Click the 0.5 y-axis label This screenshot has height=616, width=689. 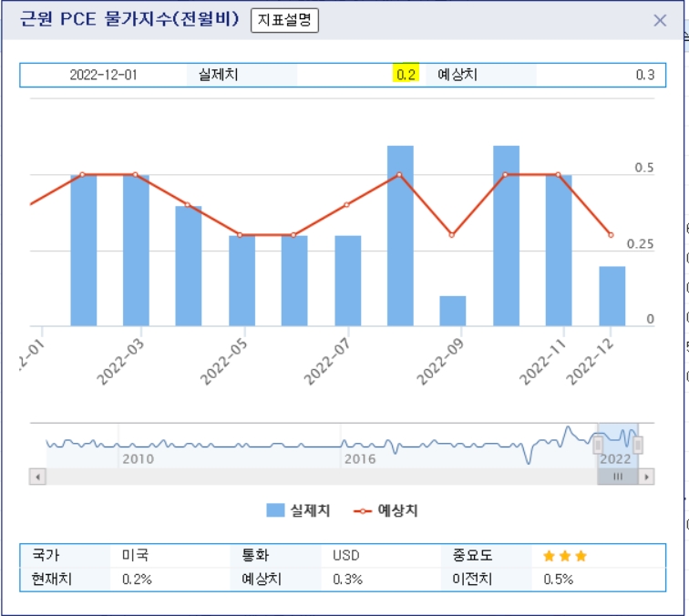click(x=644, y=168)
